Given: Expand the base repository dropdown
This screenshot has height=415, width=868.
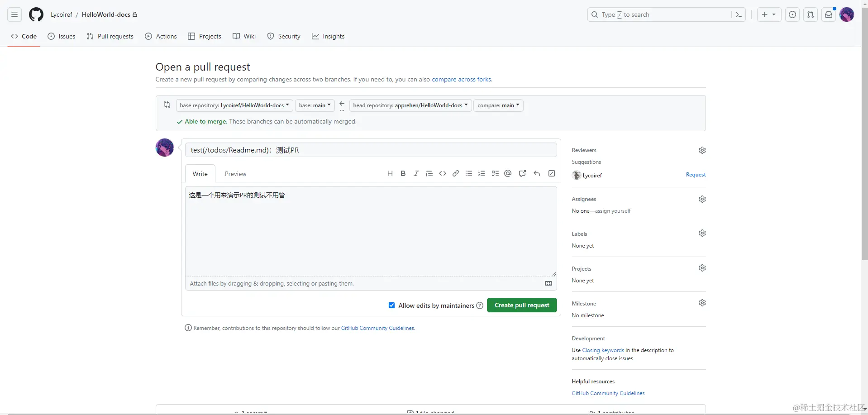Looking at the screenshot, I should point(234,105).
